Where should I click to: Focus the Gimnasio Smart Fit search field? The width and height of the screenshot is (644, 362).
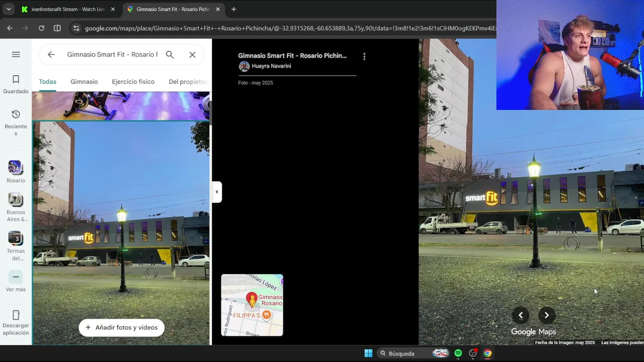112,54
